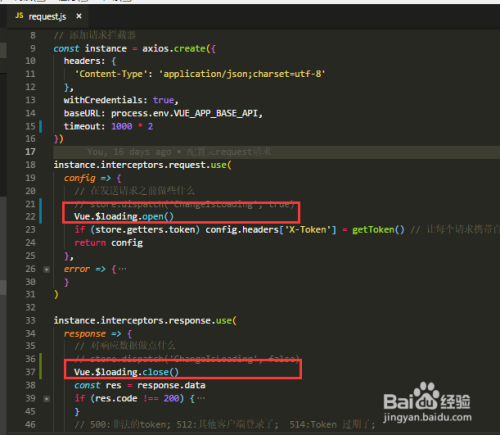
Task: Click the green added marker beside line 37
Action: tap(41, 366)
